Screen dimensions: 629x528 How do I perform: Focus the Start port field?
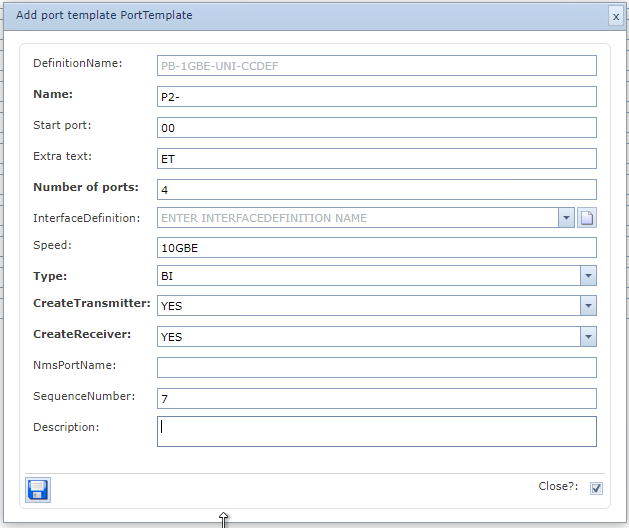377,128
